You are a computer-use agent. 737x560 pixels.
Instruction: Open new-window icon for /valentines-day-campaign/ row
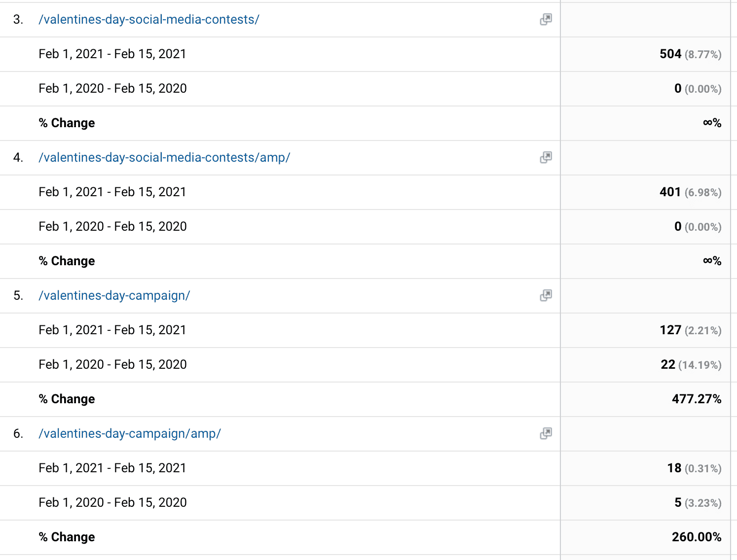tap(546, 296)
